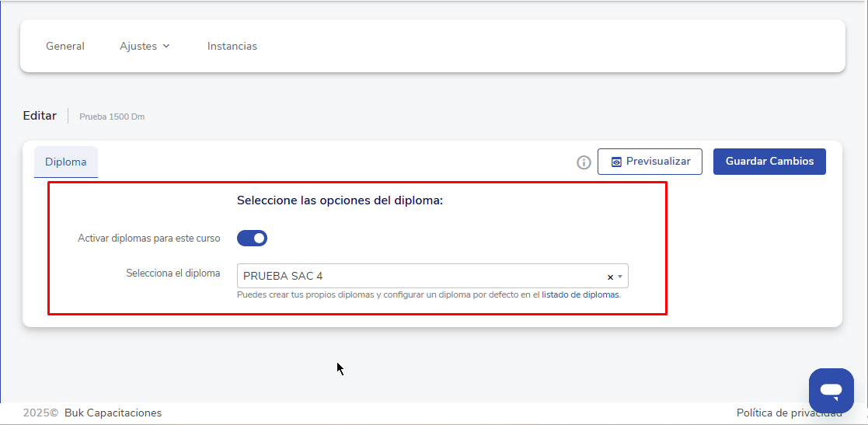Click the diploma selector's dropdown arrow

pyautogui.click(x=620, y=277)
